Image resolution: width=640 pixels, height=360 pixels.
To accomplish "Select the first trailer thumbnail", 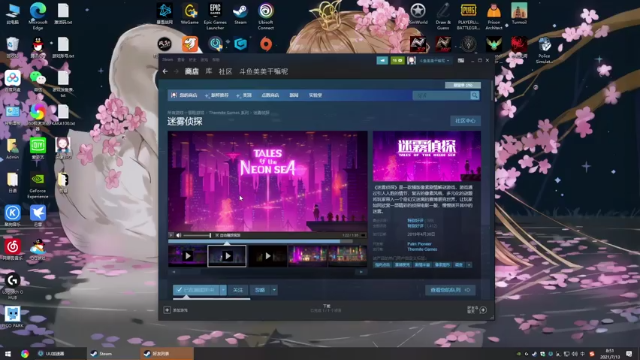I will [187, 256].
